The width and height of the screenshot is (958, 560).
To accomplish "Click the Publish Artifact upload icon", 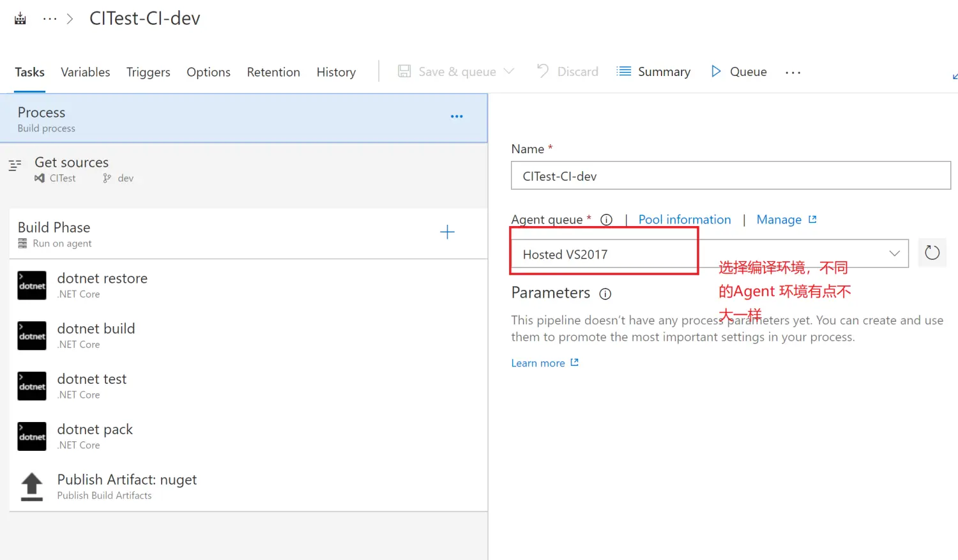I will coord(32,487).
